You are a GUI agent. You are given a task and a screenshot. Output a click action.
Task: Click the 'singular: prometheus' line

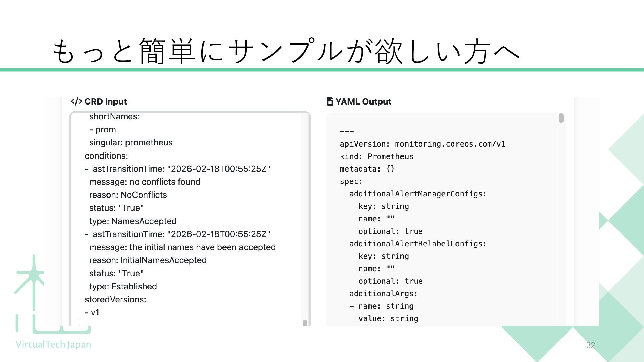131,142
